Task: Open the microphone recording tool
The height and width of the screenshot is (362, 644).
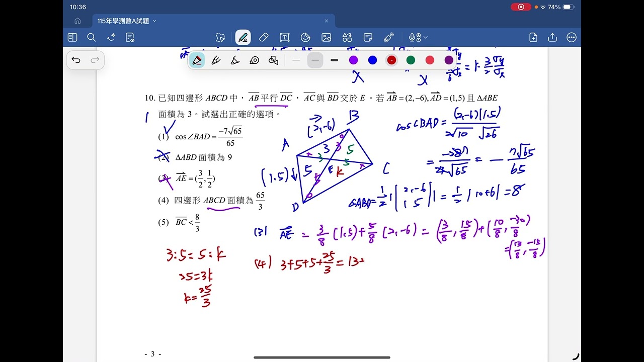Action: point(415,37)
